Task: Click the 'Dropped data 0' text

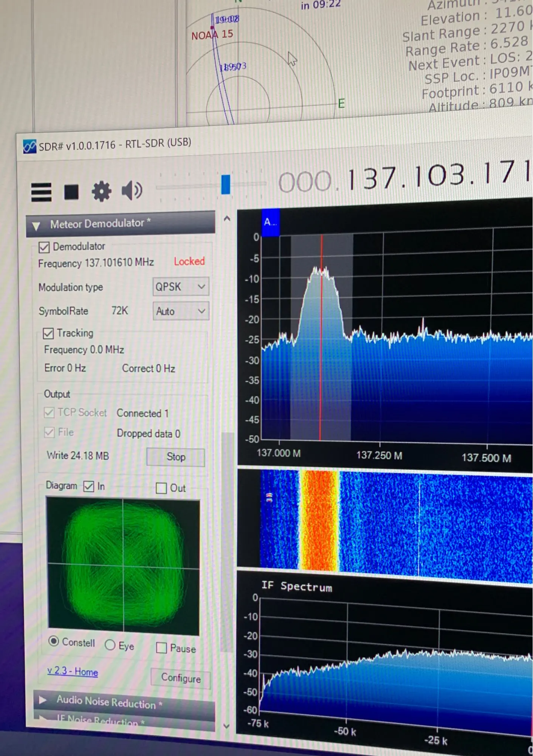Action: coord(149,433)
